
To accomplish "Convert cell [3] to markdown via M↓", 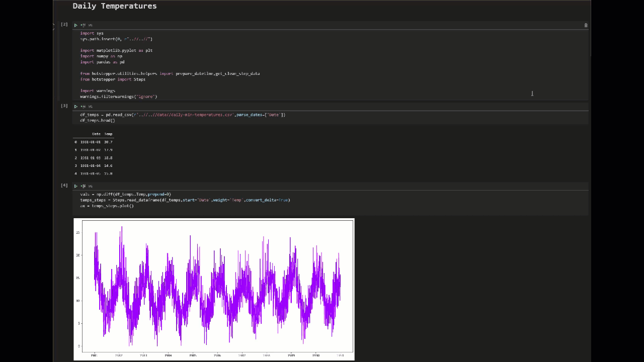I will (x=91, y=107).
